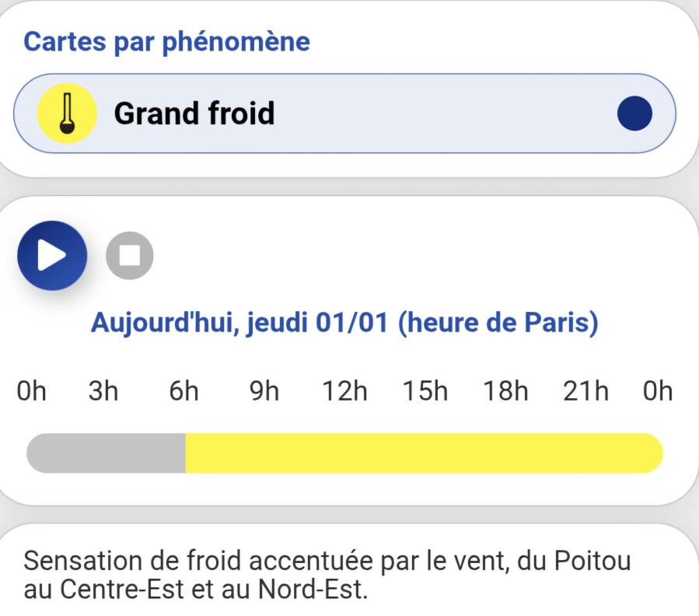Choose the 21h time label
The height and width of the screenshot is (616, 699).
point(585,391)
